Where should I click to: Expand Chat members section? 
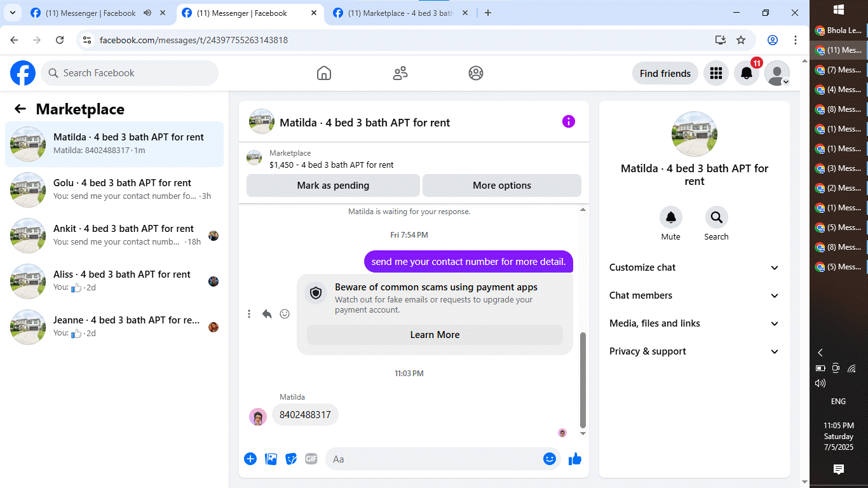pos(695,295)
